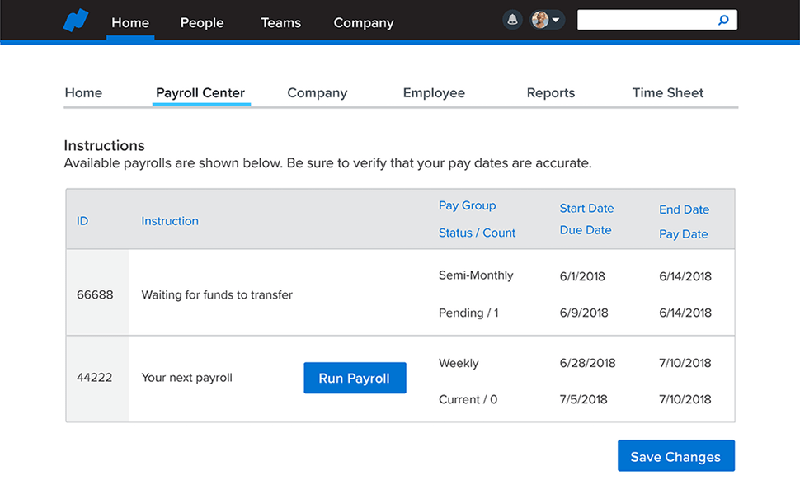Select Home in the top navigation bar
800x504 pixels.
coord(130,22)
